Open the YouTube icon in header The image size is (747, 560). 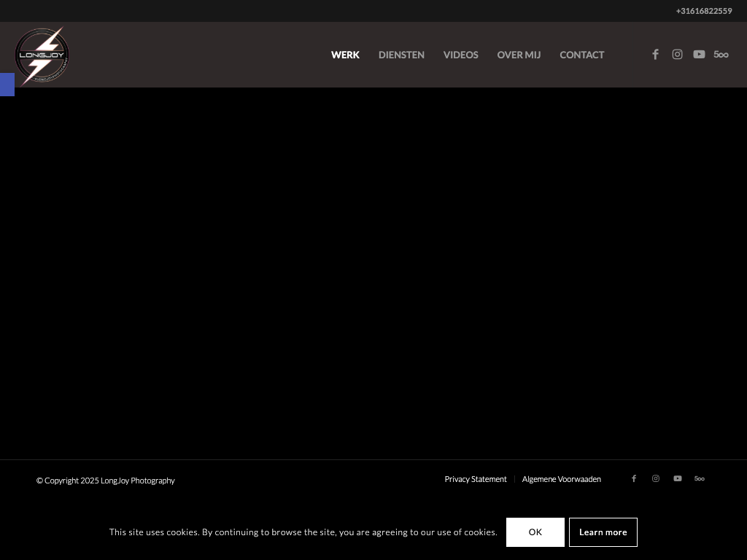699,55
